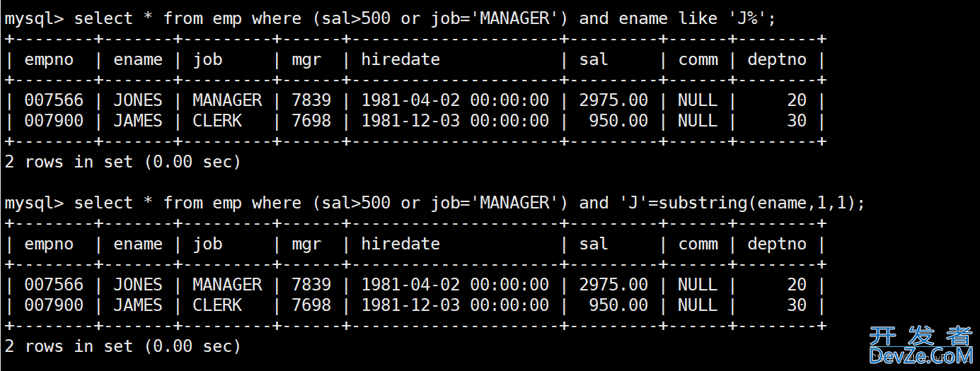Click the empno header in the first table
This screenshot has height=371, width=980.
pyautogui.click(x=49, y=60)
